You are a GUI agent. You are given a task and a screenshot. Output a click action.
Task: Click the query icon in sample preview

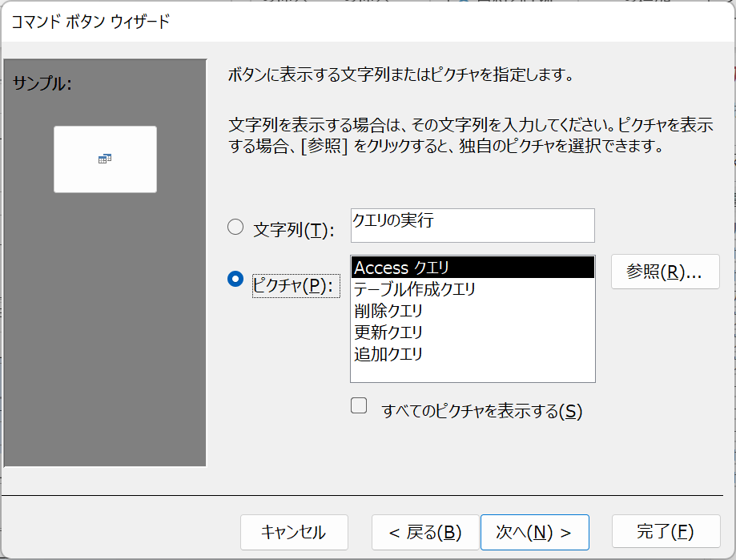[x=105, y=159]
